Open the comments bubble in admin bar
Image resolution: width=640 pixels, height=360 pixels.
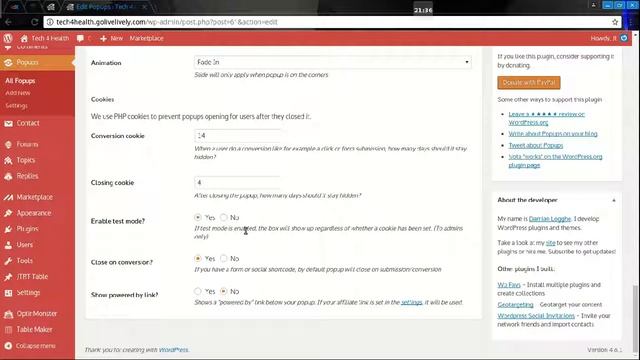[x=80, y=38]
